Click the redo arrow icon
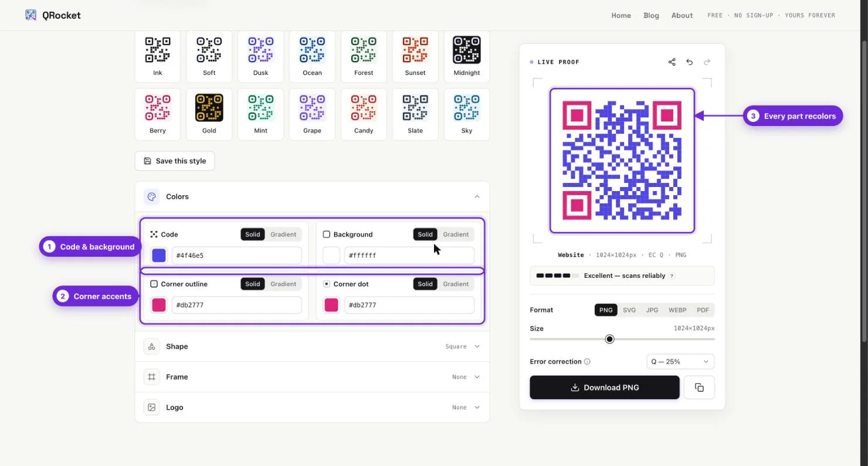The height and width of the screenshot is (466, 868). click(707, 62)
